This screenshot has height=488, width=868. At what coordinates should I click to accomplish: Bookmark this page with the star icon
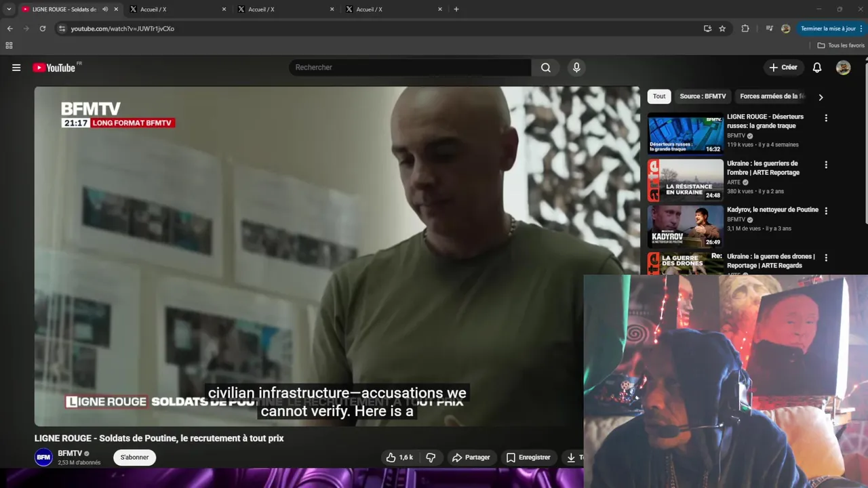pos(722,28)
